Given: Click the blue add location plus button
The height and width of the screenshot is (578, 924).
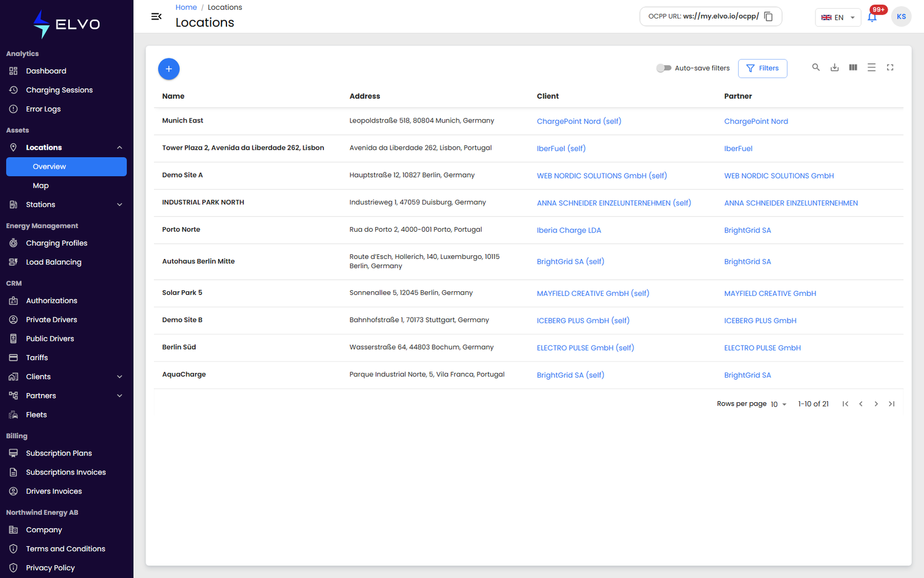Looking at the screenshot, I should pos(169,69).
